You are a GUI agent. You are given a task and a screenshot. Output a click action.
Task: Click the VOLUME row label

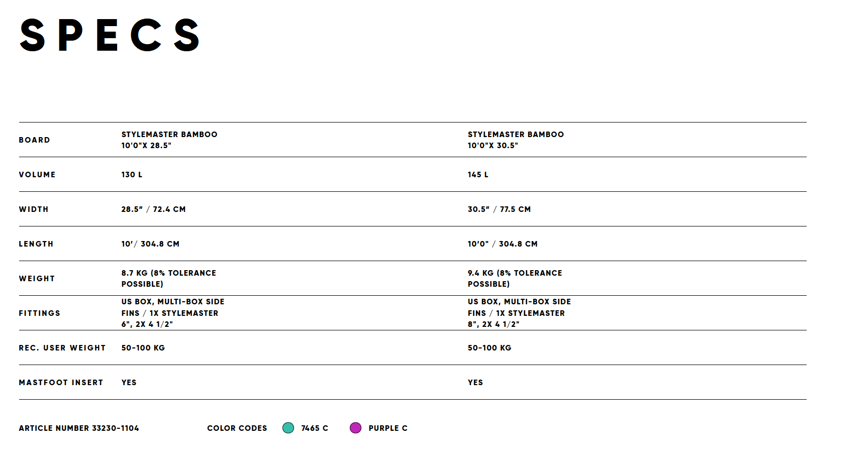(x=37, y=175)
